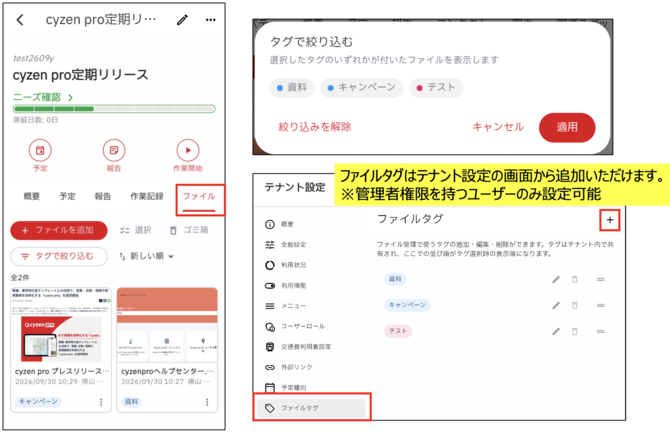The image size is (670, 432).
Task: Edit the テスト tag with pencil icon
Action: [556, 332]
